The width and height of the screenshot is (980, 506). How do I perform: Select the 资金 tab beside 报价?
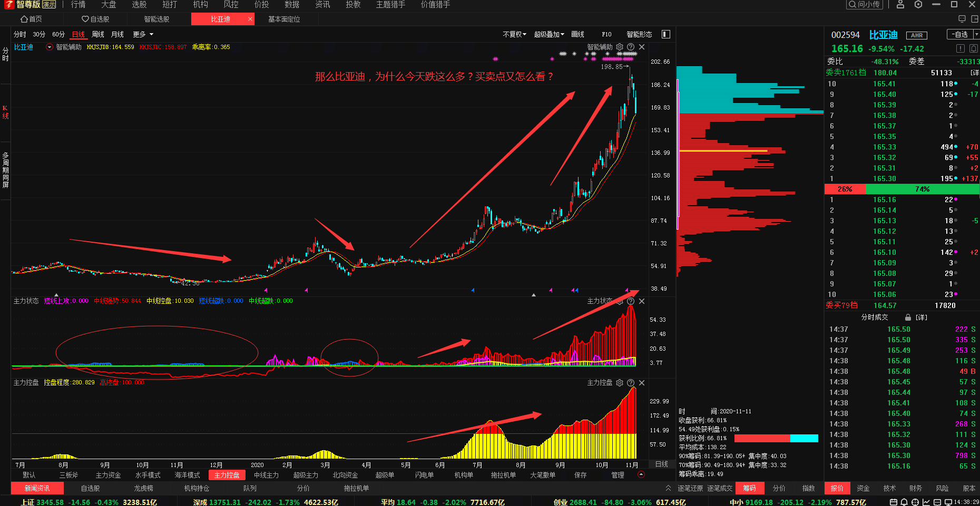pos(863,488)
